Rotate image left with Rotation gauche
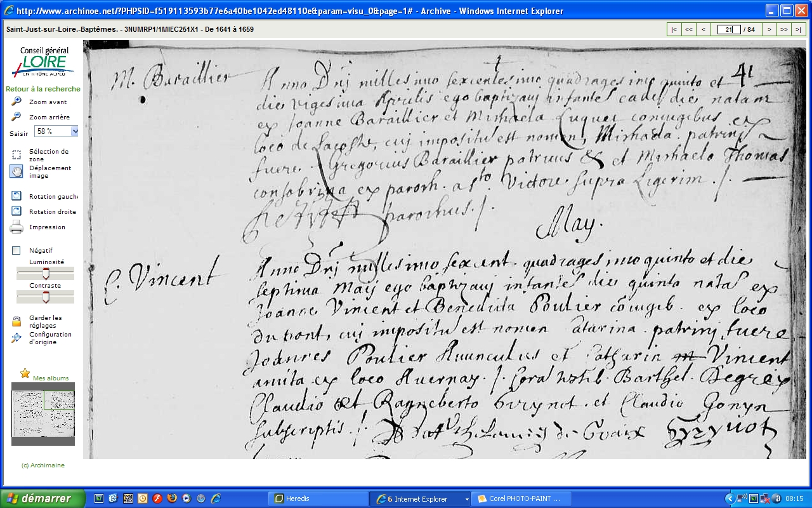The width and height of the screenshot is (812, 508). click(x=16, y=196)
